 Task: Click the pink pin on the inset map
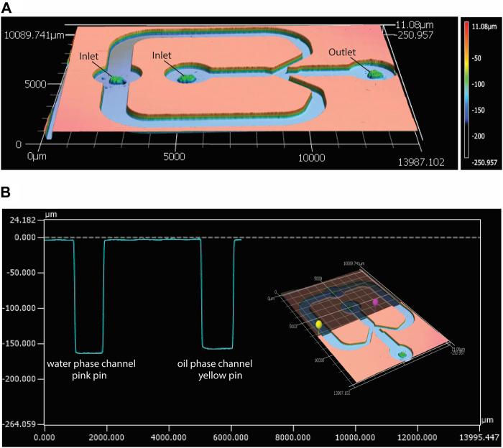pos(375,302)
